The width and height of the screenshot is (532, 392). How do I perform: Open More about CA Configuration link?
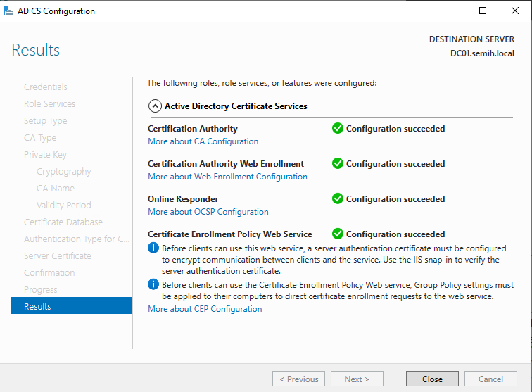coord(203,141)
